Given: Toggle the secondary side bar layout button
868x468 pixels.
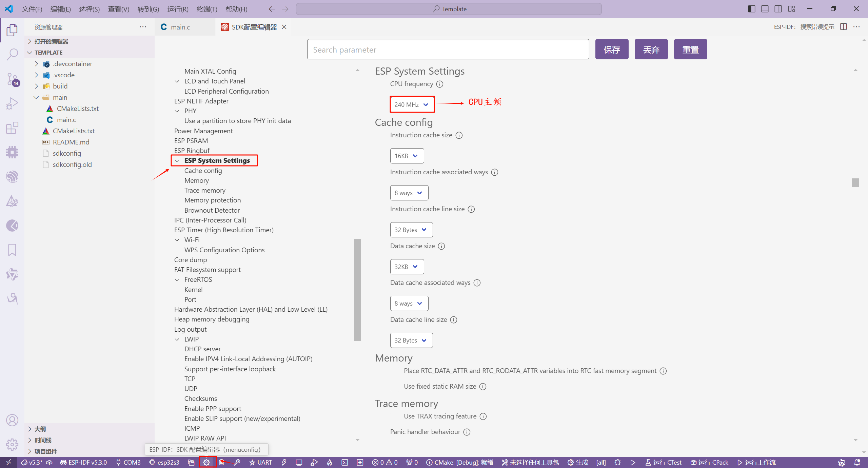Looking at the screenshot, I should point(778,9).
